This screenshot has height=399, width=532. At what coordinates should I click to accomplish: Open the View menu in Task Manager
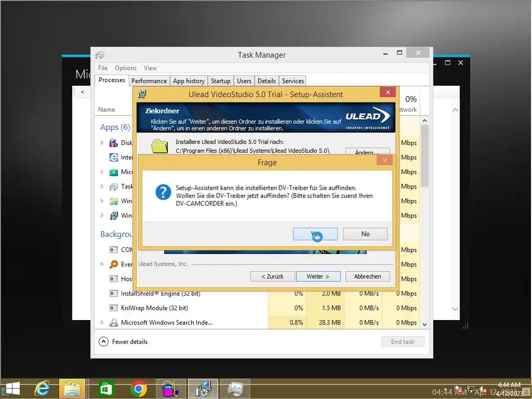150,68
